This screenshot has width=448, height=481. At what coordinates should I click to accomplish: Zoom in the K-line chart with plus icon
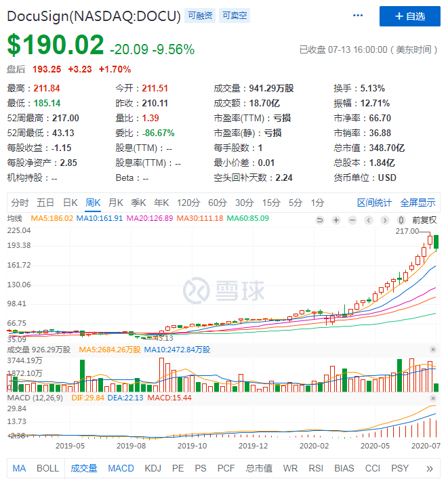[x=336, y=220]
